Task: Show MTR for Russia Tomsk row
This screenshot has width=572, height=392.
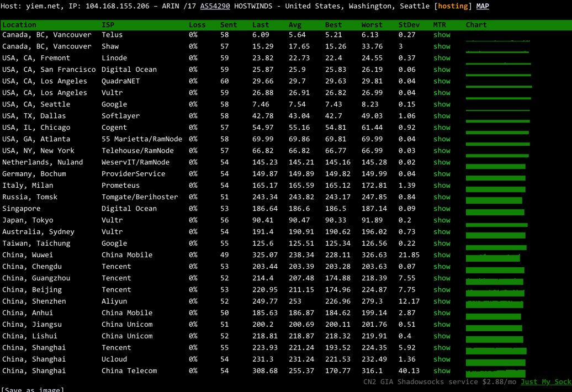Action: tap(442, 197)
